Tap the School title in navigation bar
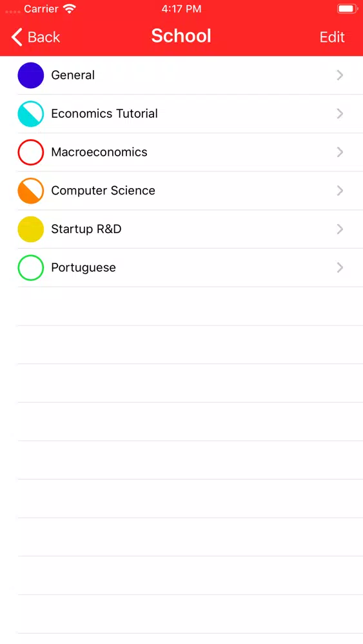Image resolution: width=363 pixels, height=644 pixels. tap(181, 35)
